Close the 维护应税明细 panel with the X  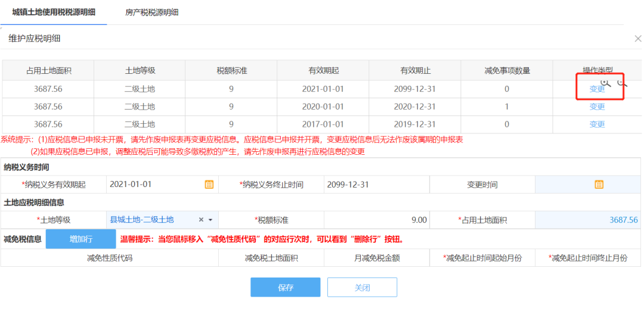coord(638,39)
